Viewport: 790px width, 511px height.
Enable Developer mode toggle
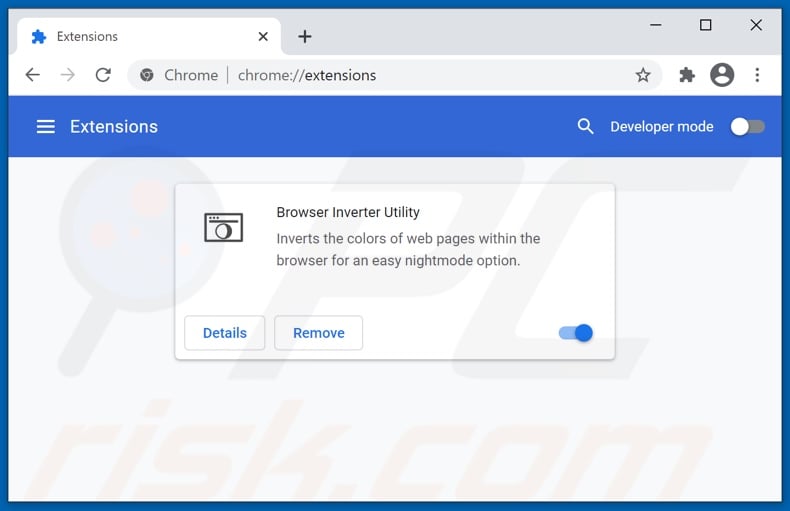pyautogui.click(x=748, y=126)
